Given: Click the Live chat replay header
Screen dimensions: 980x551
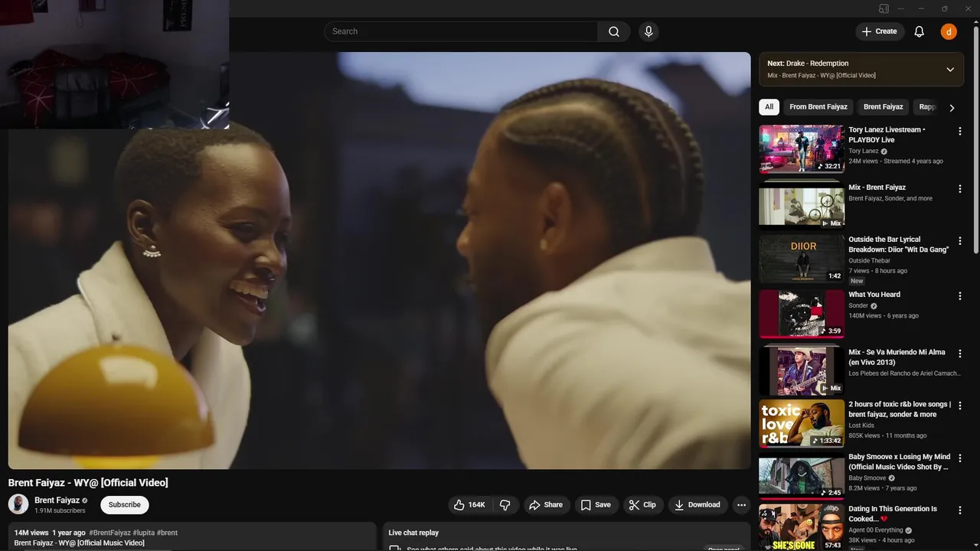Looking at the screenshot, I should click(413, 533).
